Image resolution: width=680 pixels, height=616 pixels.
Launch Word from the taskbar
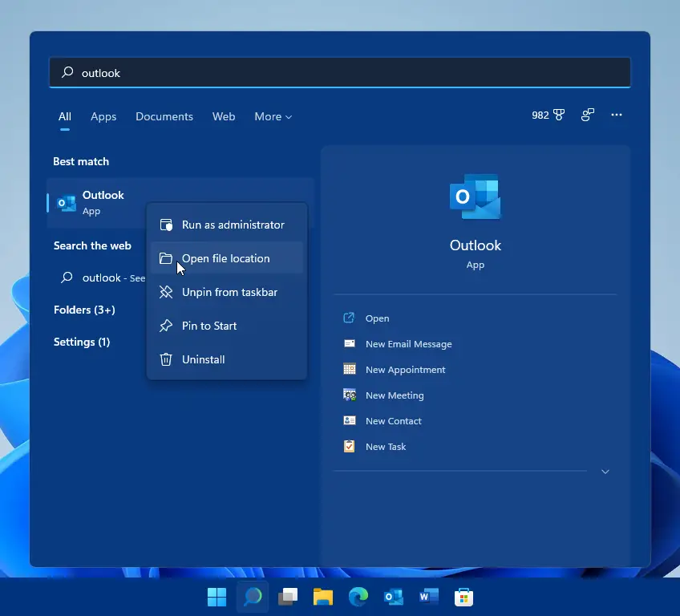click(429, 597)
